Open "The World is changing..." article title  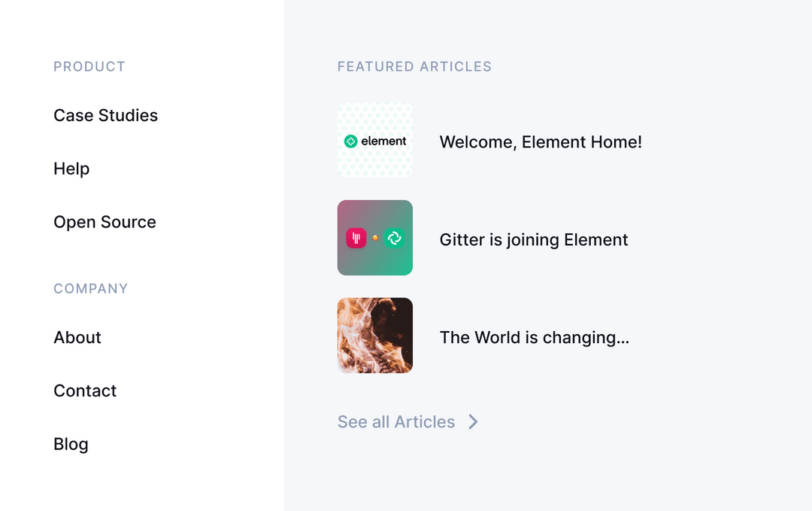pyautogui.click(x=534, y=337)
